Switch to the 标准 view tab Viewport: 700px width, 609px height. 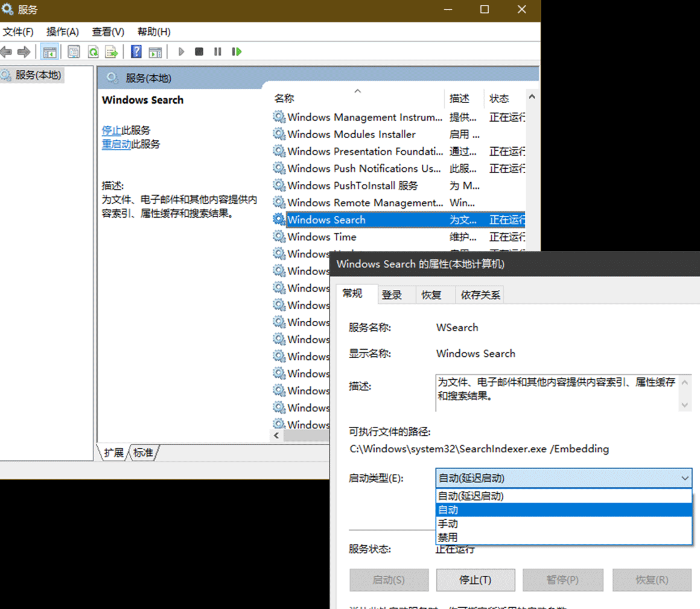pos(143,453)
